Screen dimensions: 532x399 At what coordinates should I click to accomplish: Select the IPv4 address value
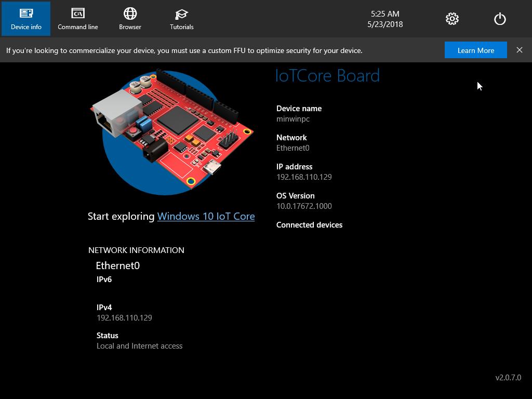[x=124, y=318]
